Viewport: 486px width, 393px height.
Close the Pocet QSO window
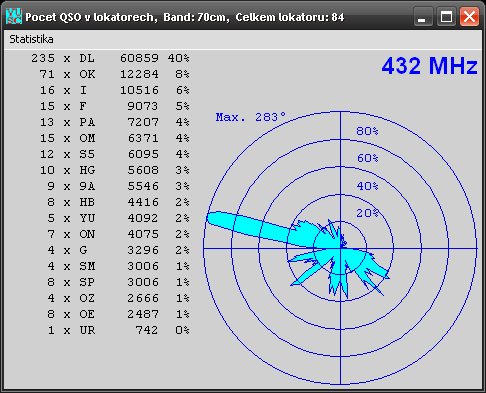[469, 17]
